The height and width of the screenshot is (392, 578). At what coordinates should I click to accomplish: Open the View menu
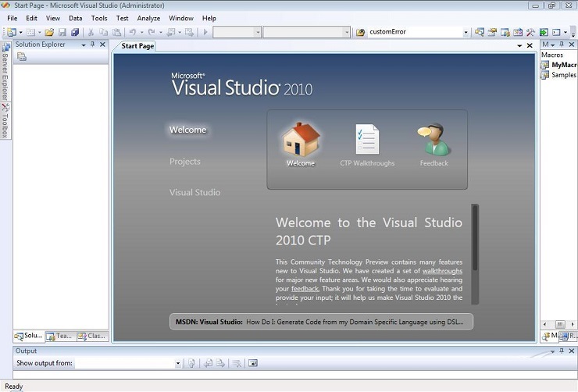coord(52,18)
